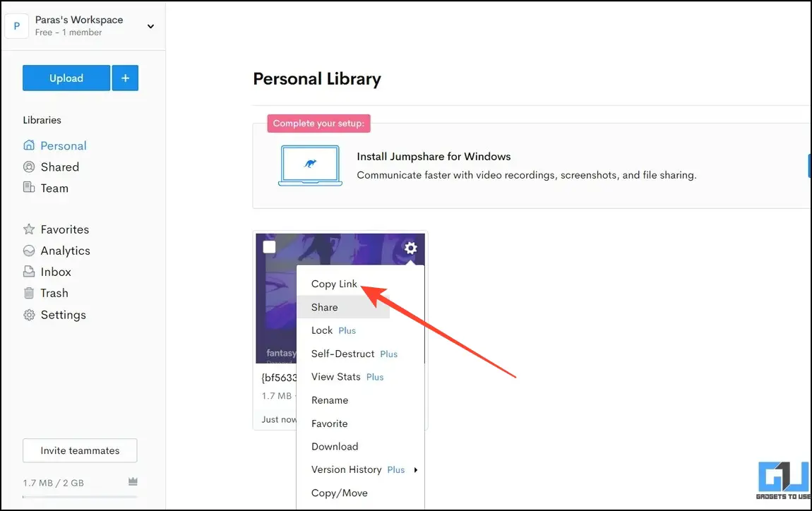Viewport: 812px width, 511px height.
Task: Open the Trash folder
Action: [54, 293]
